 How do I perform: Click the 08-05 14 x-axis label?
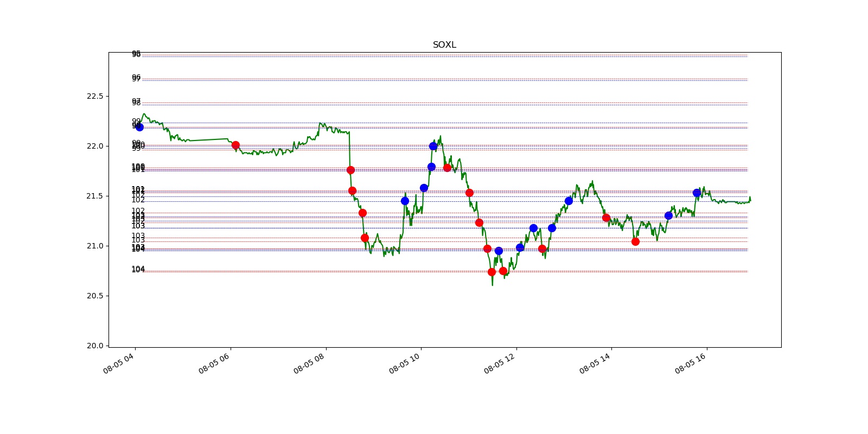tap(595, 363)
